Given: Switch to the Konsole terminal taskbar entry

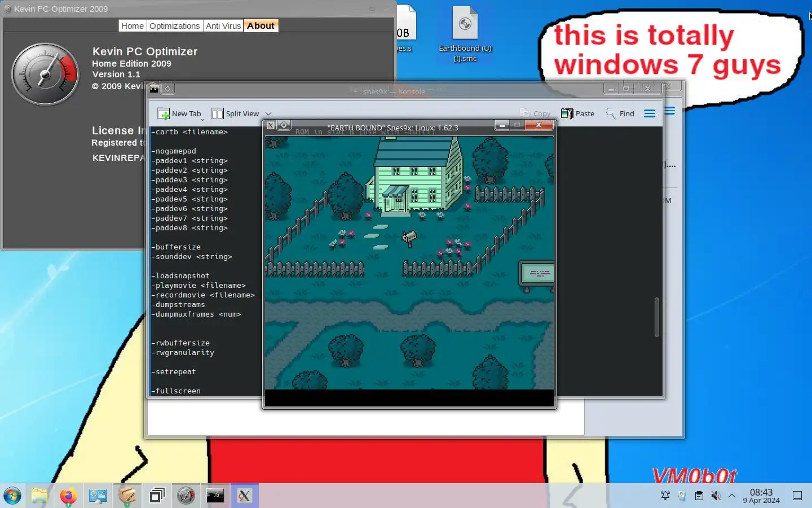Looking at the screenshot, I should (215, 496).
